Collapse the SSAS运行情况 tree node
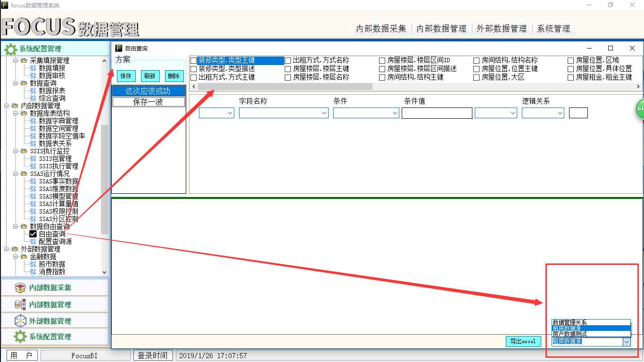 coord(15,173)
